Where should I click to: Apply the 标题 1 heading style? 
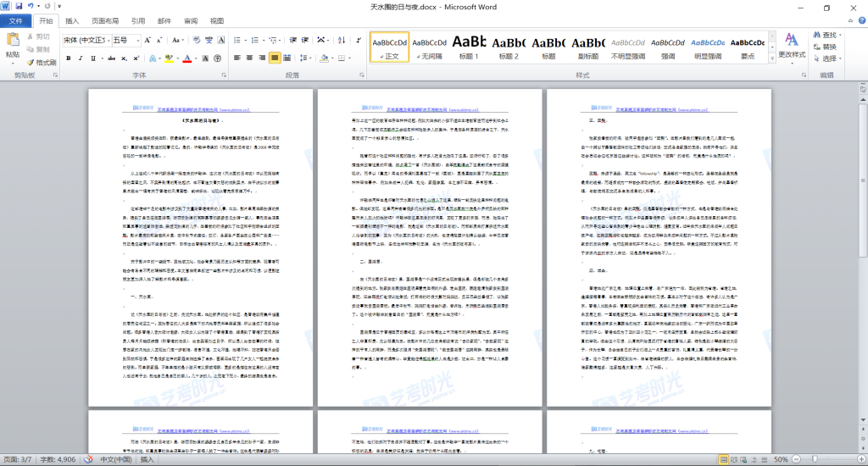coord(469,47)
